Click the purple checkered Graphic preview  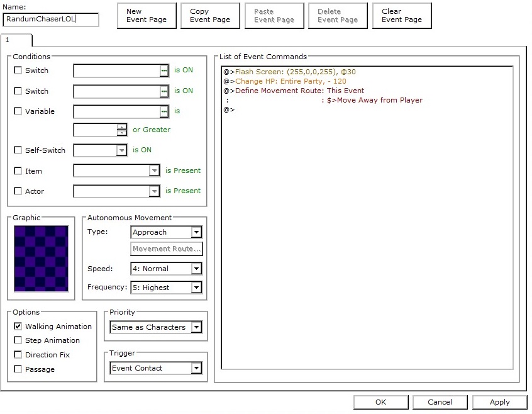coord(41,259)
